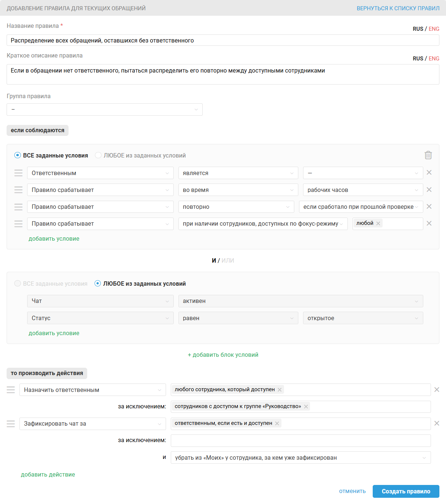Remove the "рабочих часов" condition row
Image resolution: width=446 pixels, height=504 pixels.
[429, 190]
